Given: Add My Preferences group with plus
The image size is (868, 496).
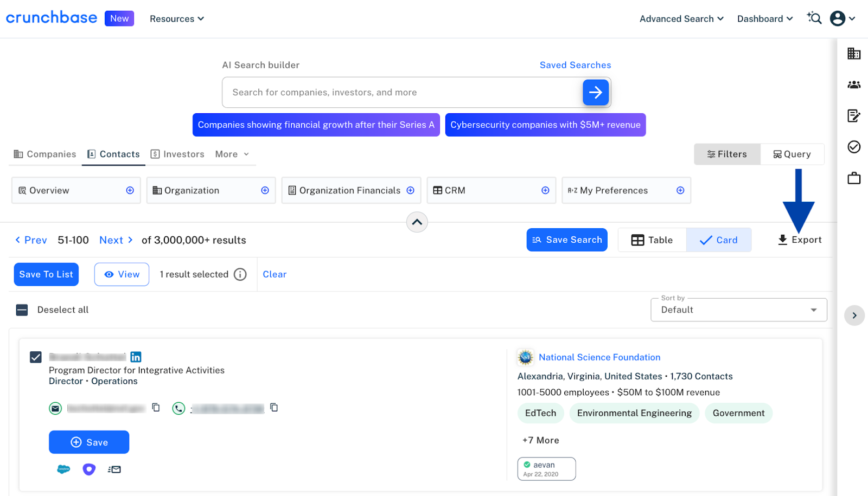Looking at the screenshot, I should pos(680,190).
